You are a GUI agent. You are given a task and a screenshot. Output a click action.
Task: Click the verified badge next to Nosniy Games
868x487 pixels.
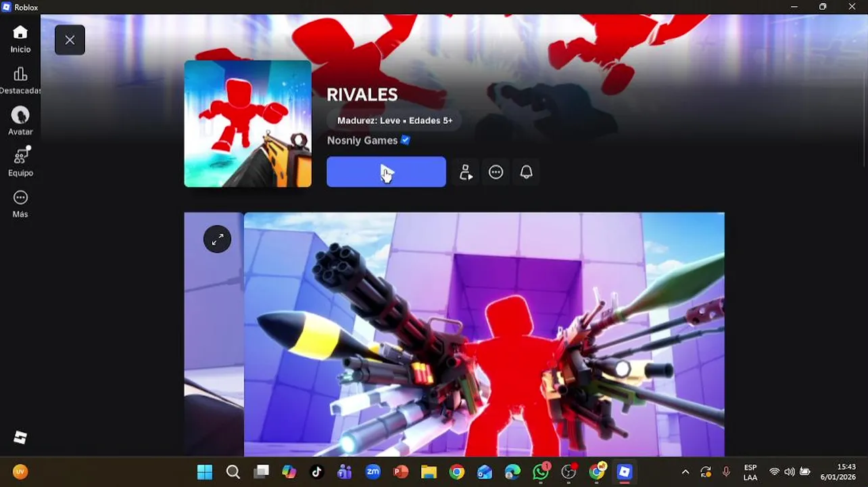pyautogui.click(x=406, y=140)
